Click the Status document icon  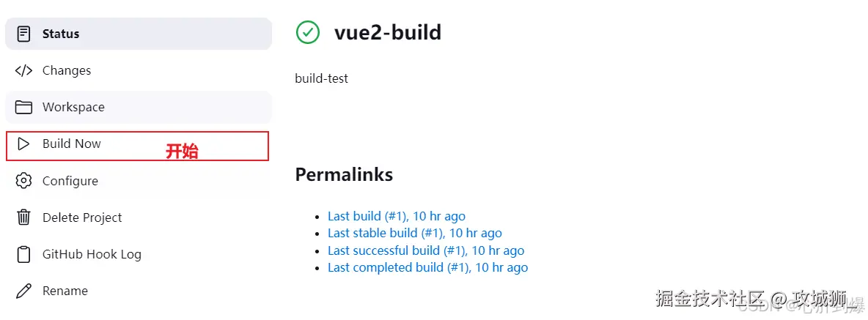[x=24, y=34]
